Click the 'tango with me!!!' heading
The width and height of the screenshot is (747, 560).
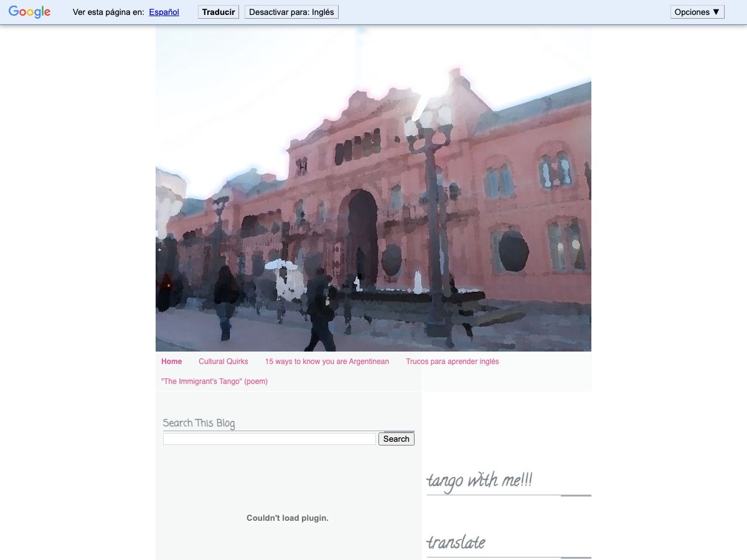pos(479,481)
